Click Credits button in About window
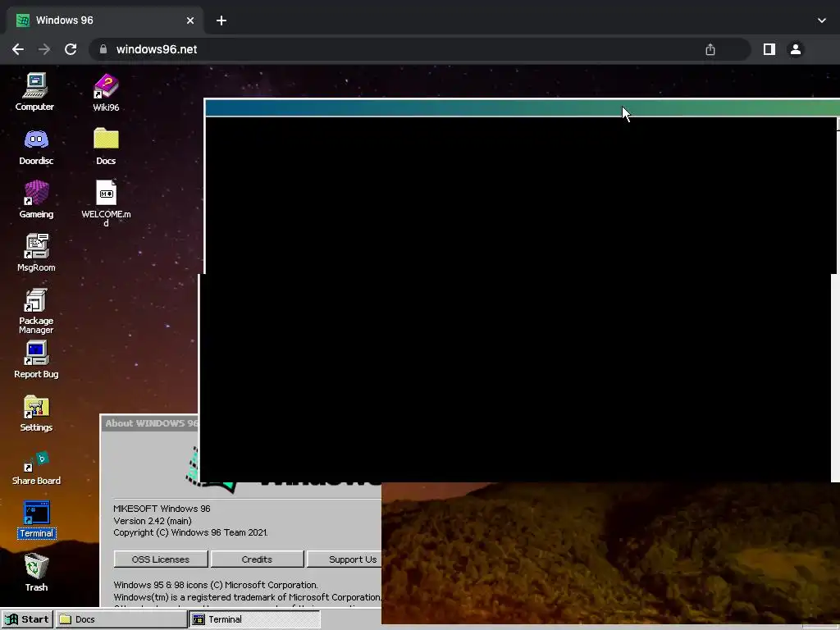Viewport: 840px width, 630px height. click(257, 559)
